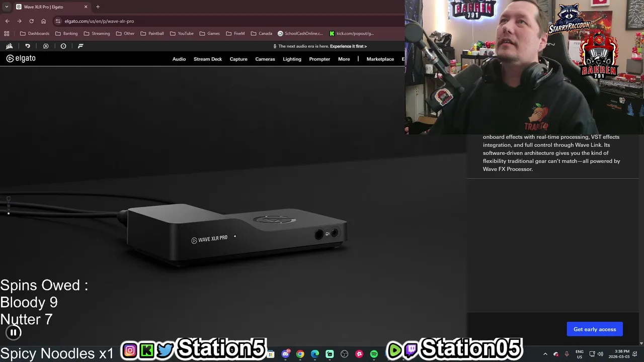The width and height of the screenshot is (644, 362).
Task: Click the Elgato logo
Action: click(21, 58)
